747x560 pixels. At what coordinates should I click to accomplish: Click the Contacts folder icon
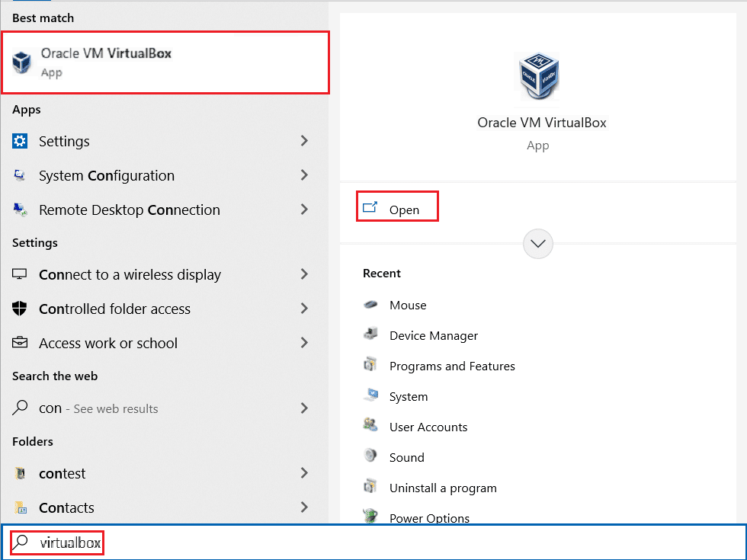20,507
